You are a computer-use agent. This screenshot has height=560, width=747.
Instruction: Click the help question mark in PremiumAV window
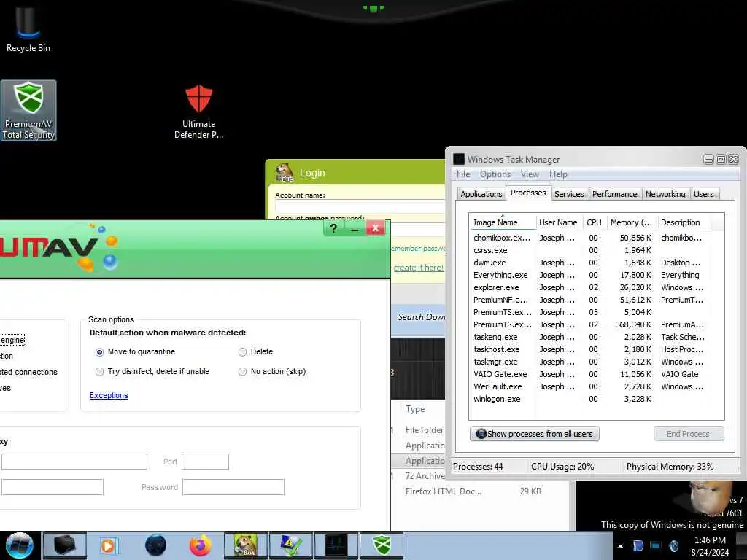(333, 228)
